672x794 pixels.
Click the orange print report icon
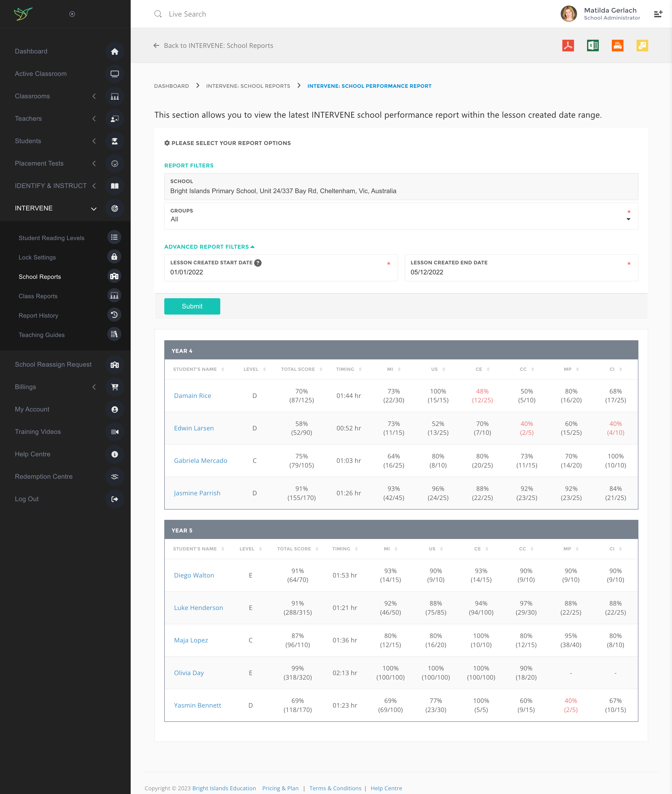(617, 46)
